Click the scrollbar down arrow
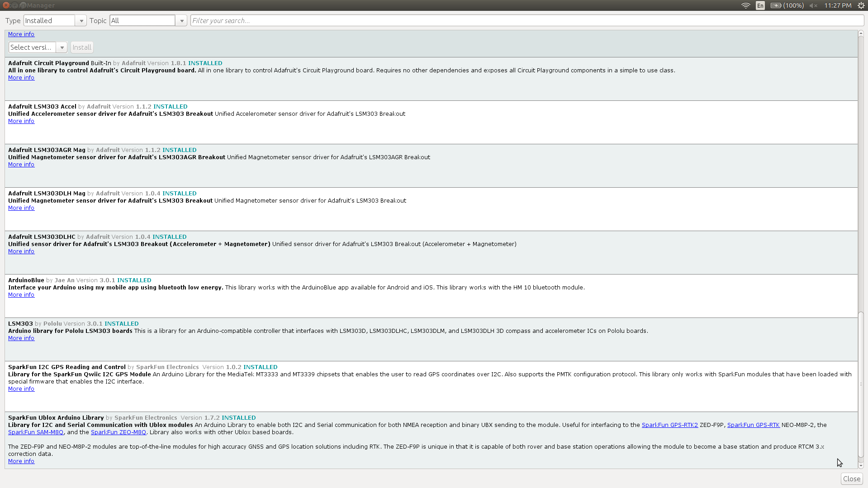The width and height of the screenshot is (868, 488). click(861, 466)
